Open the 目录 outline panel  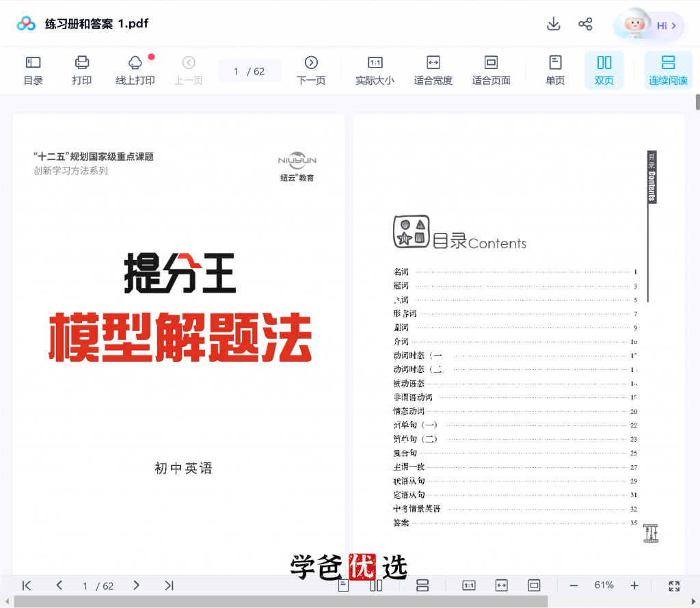click(33, 70)
